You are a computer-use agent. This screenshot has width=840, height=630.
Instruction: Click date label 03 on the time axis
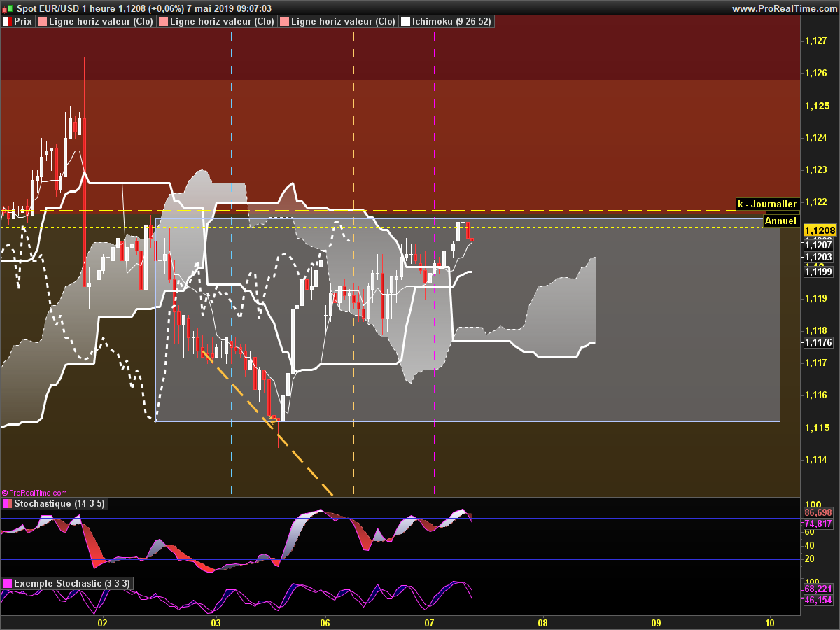216,622
